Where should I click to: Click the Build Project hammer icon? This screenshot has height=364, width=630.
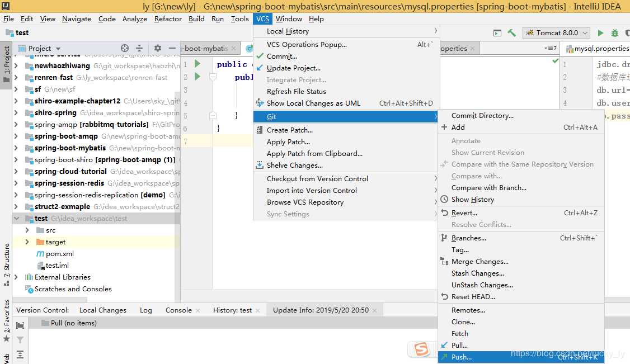click(511, 33)
